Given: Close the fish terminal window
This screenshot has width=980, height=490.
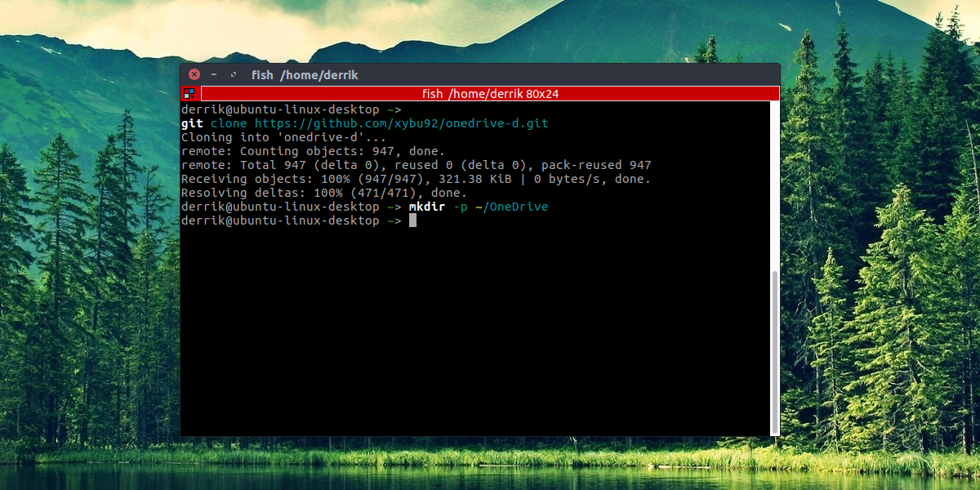Looking at the screenshot, I should (x=194, y=74).
